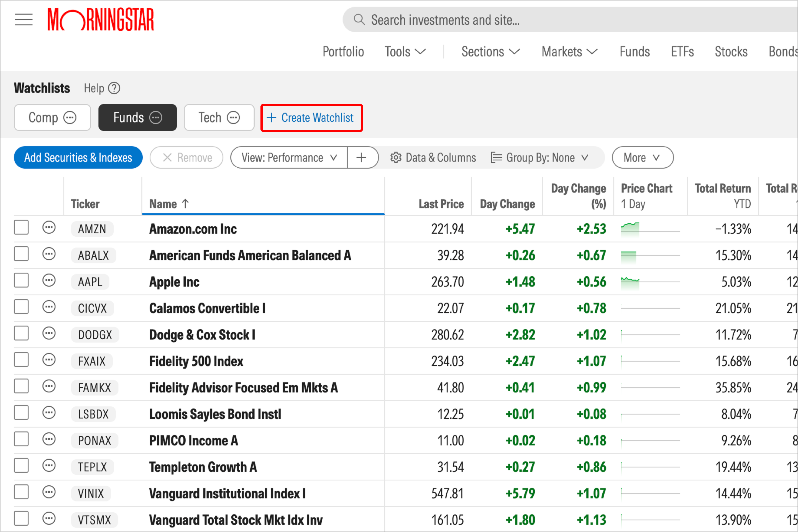Open the Funds nav item
This screenshot has height=532, width=798.
[x=635, y=52]
